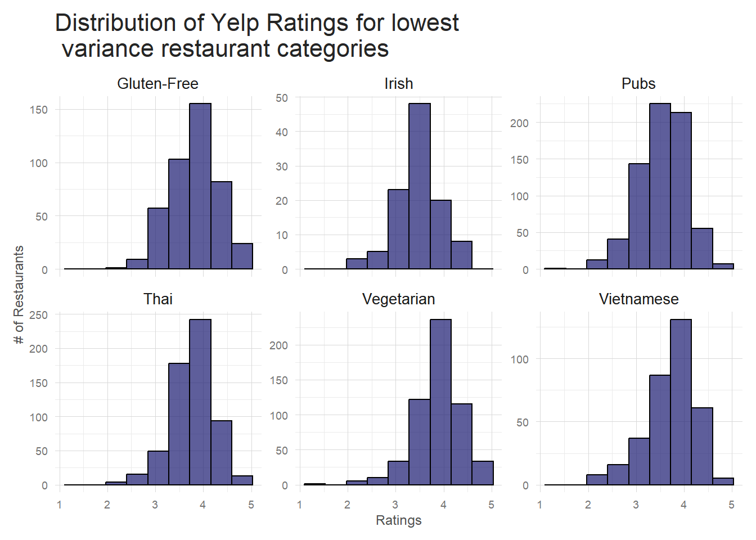Click the rightmost bar in the Gluten-Free histogram

point(242,256)
